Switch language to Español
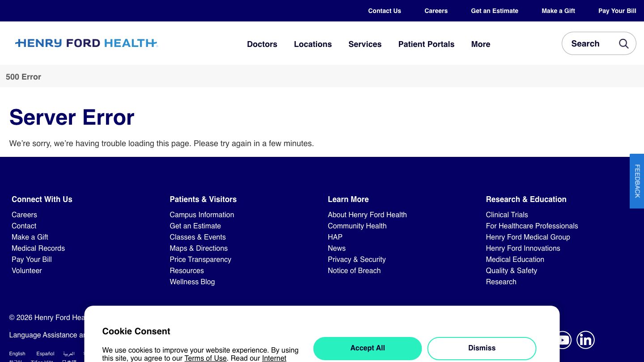The height and width of the screenshot is (362, 644). [45, 354]
